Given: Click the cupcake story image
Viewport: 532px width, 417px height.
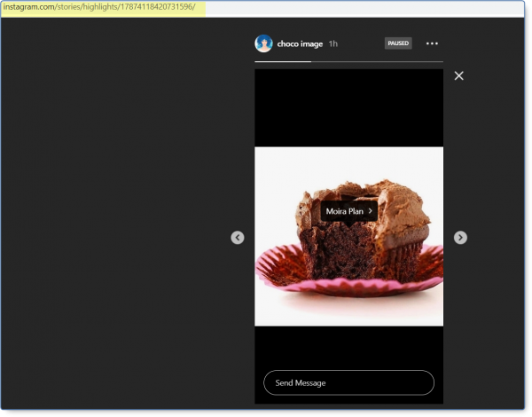Looking at the screenshot, I should pyautogui.click(x=348, y=236).
